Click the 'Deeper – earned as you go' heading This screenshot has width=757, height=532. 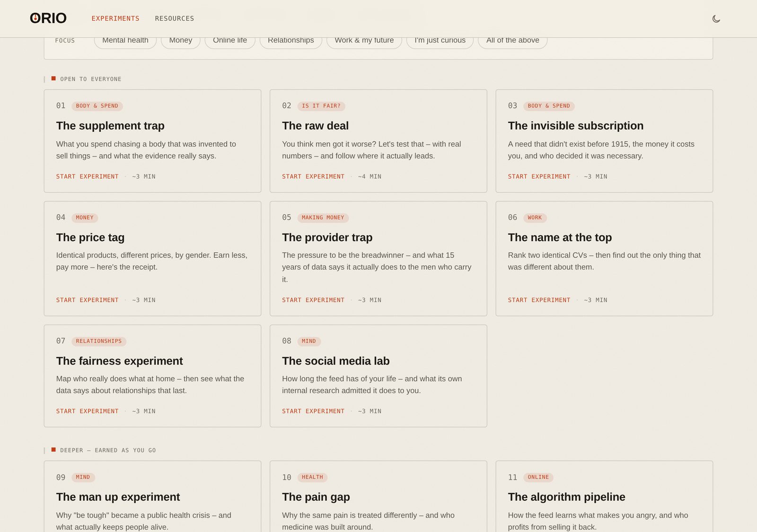[108, 450]
